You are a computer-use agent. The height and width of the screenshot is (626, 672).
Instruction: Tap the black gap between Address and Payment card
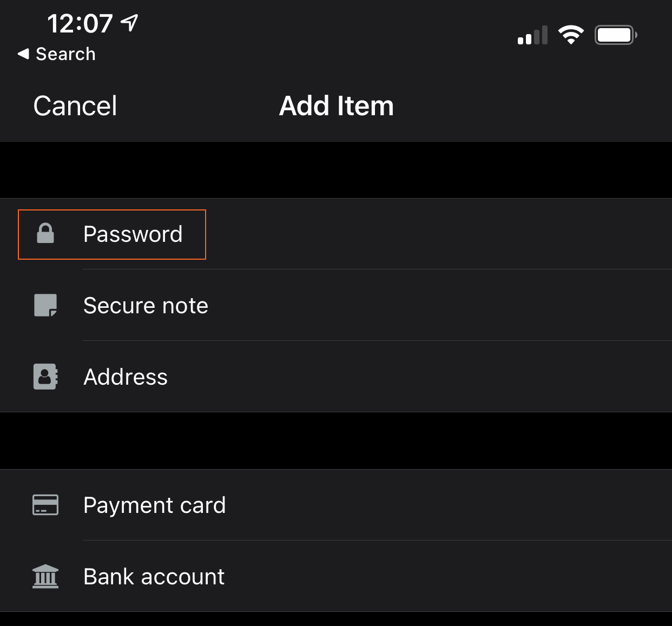tap(336, 440)
